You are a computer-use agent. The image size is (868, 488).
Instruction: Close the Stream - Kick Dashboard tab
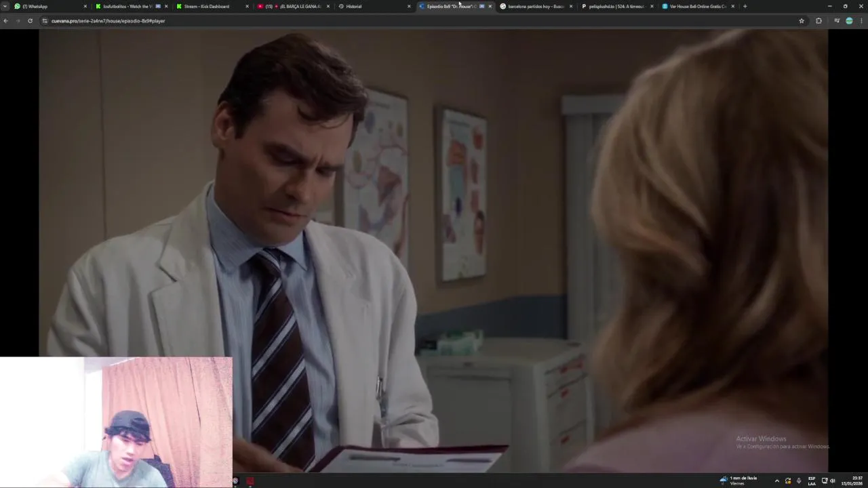247,6
